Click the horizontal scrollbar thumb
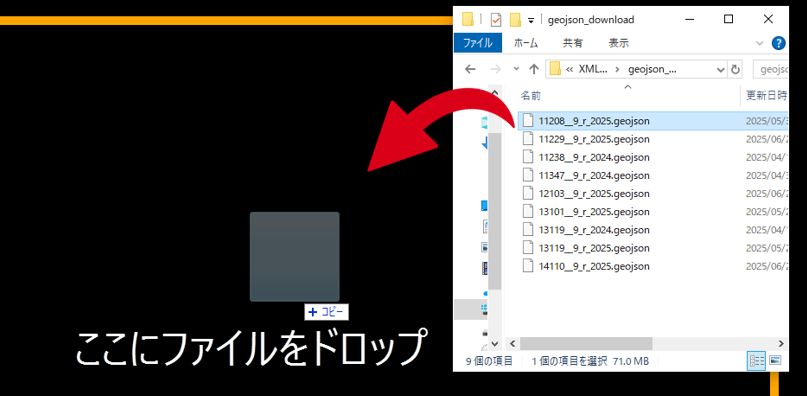 [586, 343]
